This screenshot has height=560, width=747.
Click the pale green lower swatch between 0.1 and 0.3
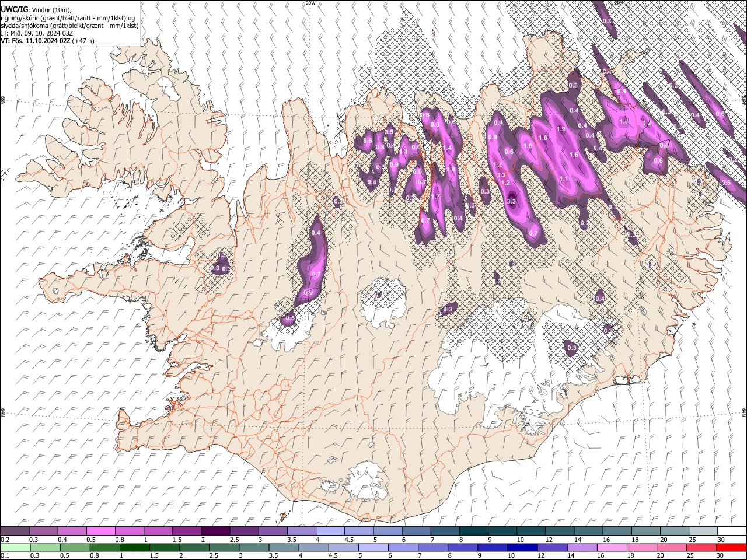coord(15,547)
